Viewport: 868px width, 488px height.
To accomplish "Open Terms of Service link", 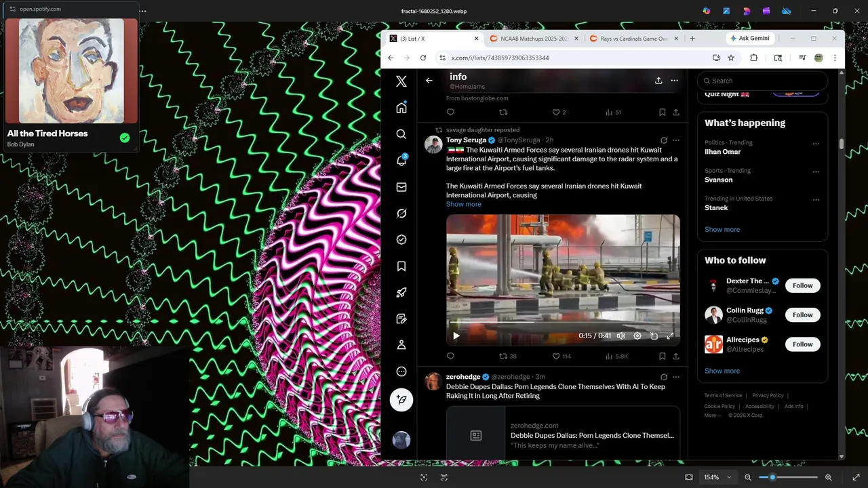I will tap(723, 395).
